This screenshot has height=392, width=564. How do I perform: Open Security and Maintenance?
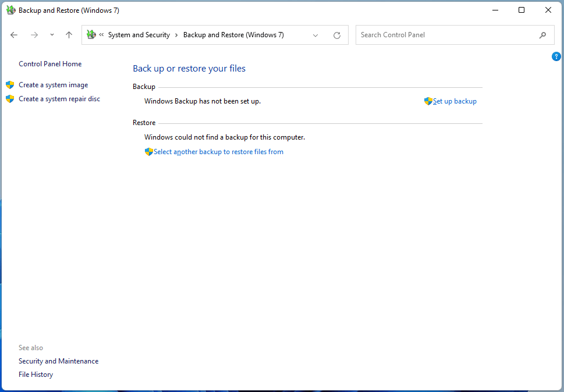(59, 361)
